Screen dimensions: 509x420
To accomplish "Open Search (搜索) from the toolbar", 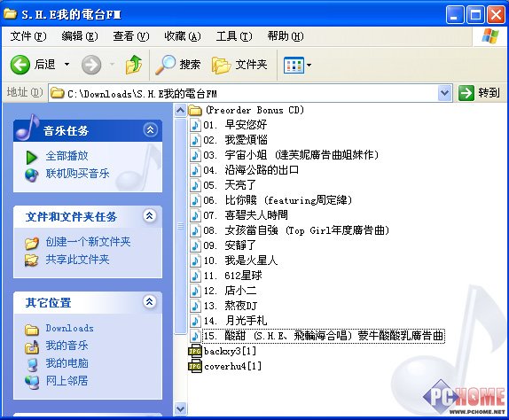I will click(178, 65).
